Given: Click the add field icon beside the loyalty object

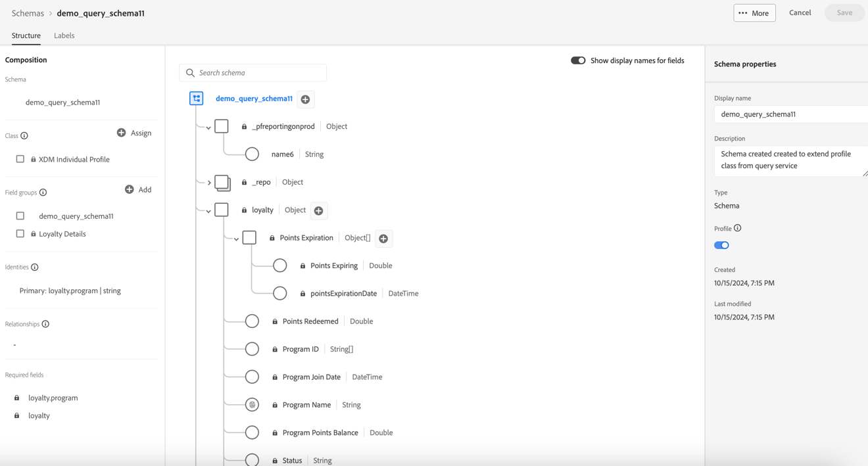Looking at the screenshot, I should 319,210.
